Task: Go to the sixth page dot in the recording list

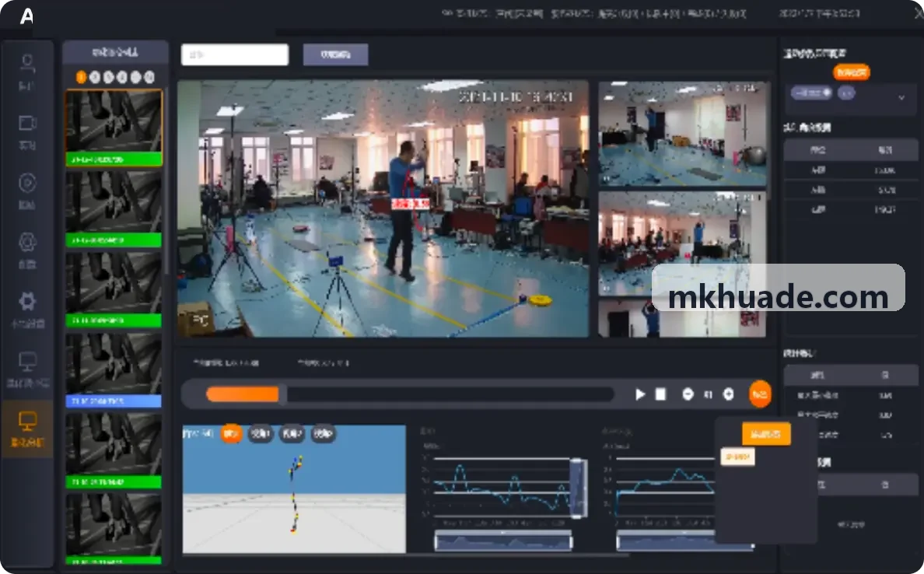Action: point(149,77)
